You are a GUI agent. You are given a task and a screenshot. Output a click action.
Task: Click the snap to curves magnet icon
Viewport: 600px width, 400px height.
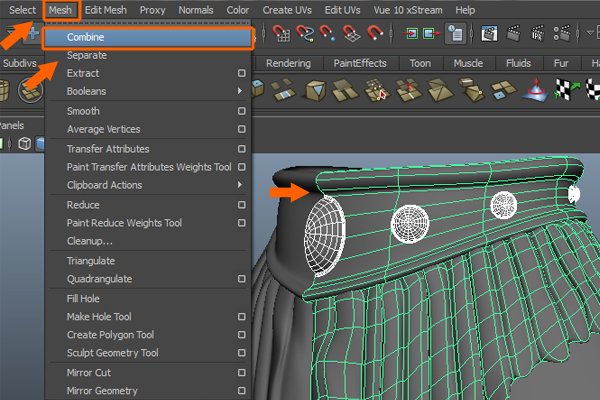(304, 33)
